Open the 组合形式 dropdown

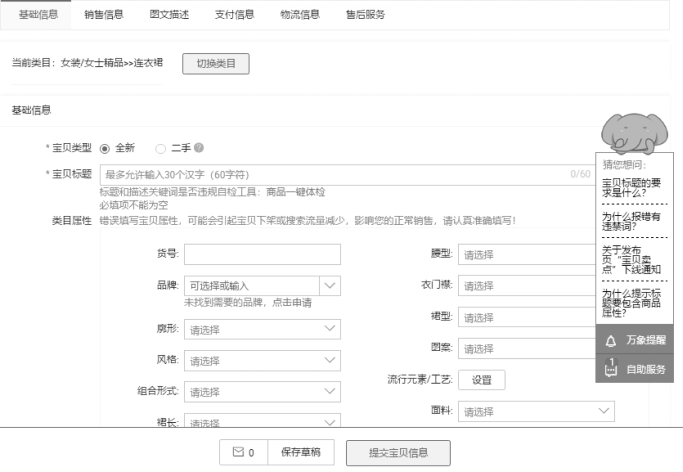(262, 392)
